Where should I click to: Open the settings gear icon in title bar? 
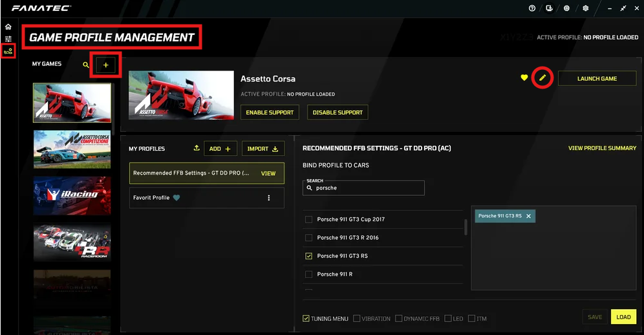[x=586, y=8]
